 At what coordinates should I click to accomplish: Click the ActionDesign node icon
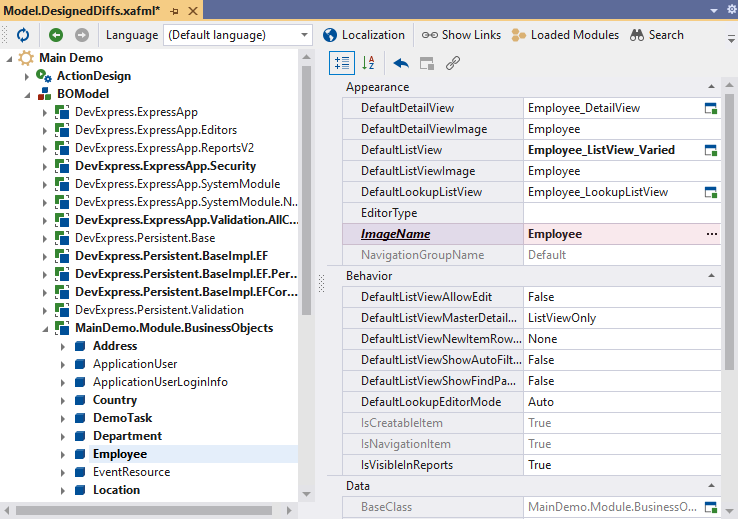[x=44, y=76]
